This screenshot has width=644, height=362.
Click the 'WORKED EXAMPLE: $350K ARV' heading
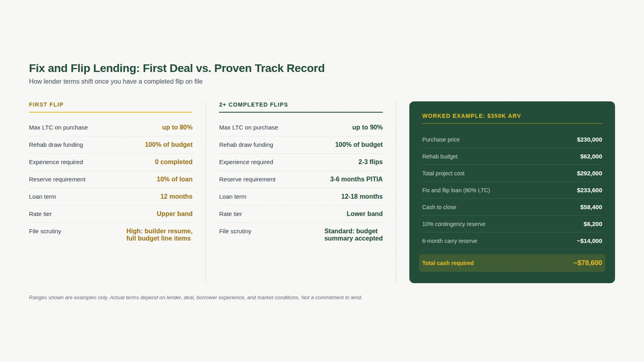(x=471, y=116)
